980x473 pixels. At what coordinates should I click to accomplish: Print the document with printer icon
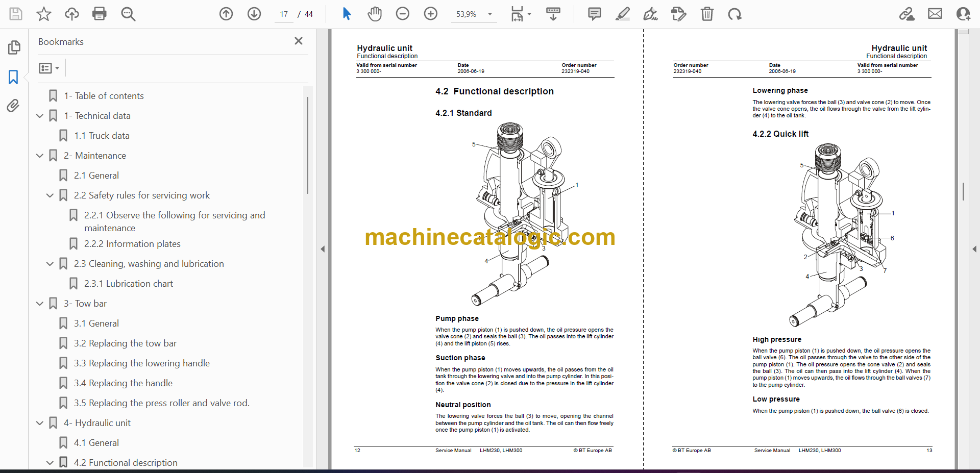pyautogui.click(x=100, y=14)
